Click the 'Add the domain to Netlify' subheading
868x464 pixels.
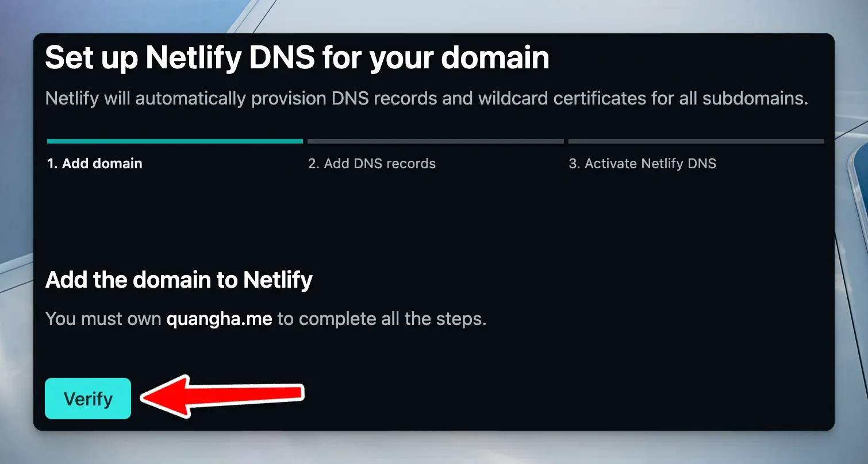179,280
